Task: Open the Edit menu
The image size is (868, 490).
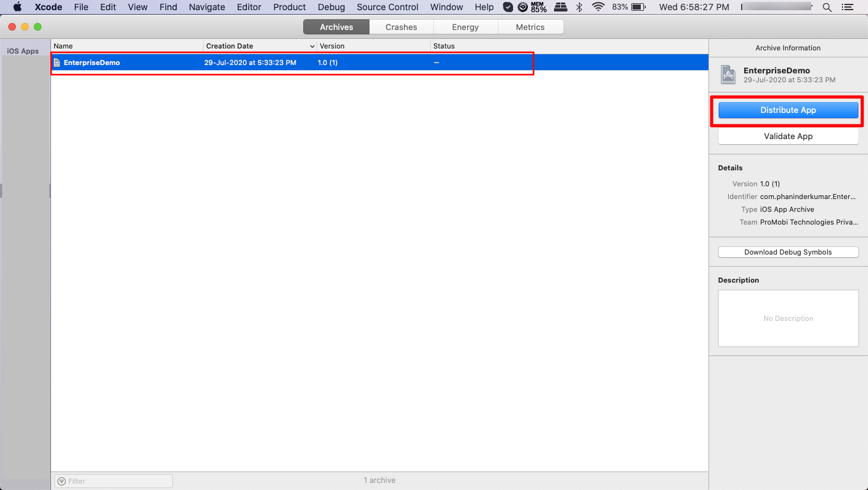Action: pyautogui.click(x=108, y=7)
